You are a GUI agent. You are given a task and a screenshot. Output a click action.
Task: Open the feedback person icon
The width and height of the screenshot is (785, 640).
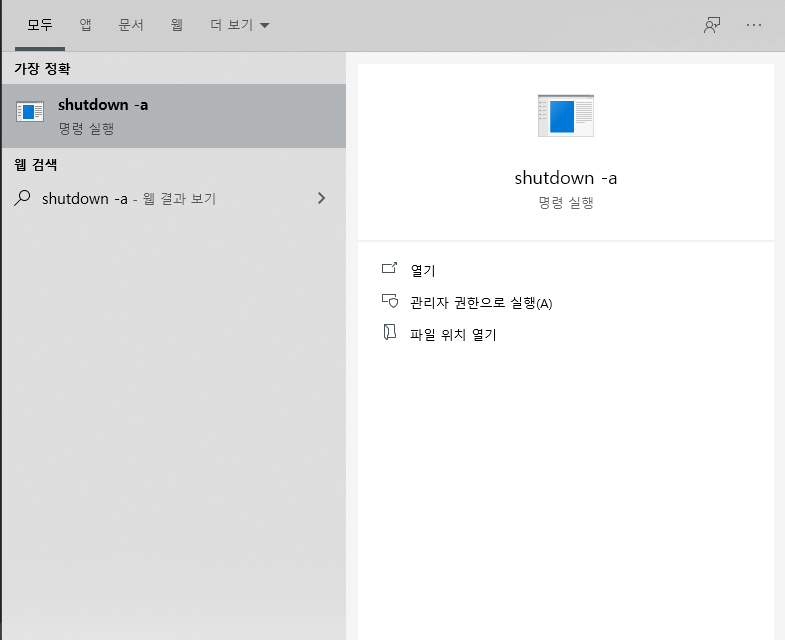point(712,25)
